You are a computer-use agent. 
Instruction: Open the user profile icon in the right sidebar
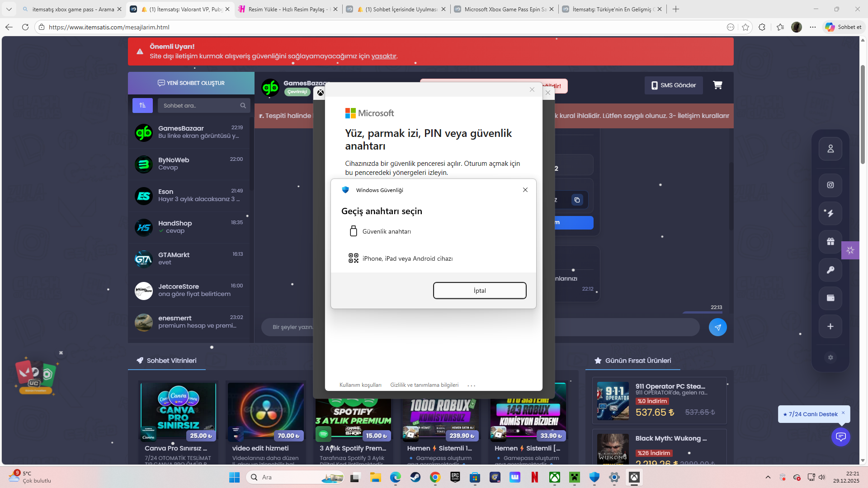click(x=830, y=149)
